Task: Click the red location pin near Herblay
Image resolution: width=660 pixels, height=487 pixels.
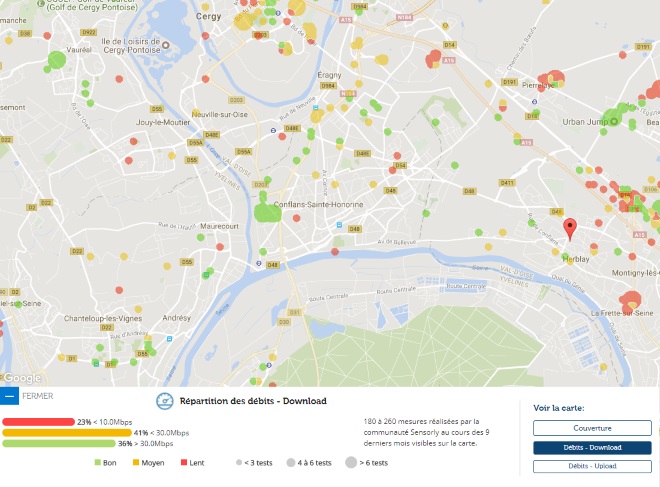Action: pyautogui.click(x=570, y=230)
